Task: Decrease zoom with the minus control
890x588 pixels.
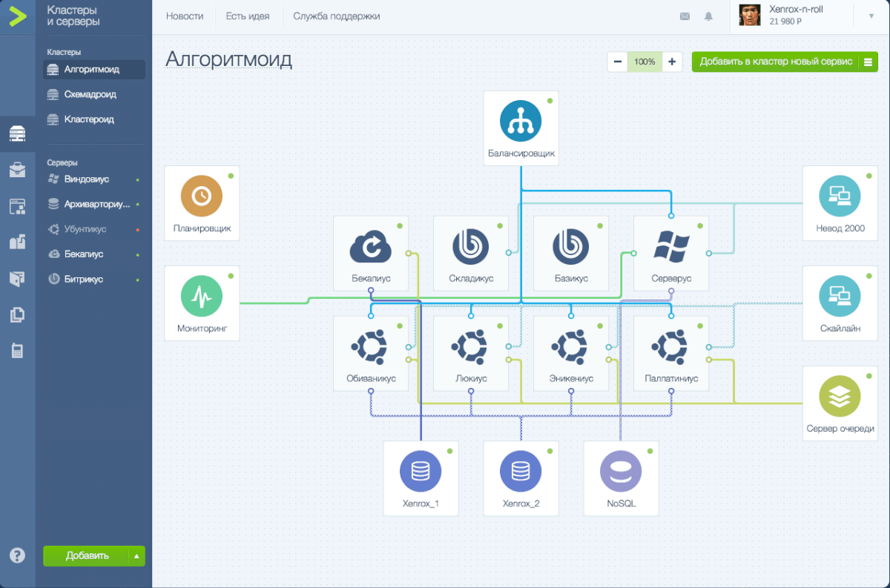Action: pos(618,62)
